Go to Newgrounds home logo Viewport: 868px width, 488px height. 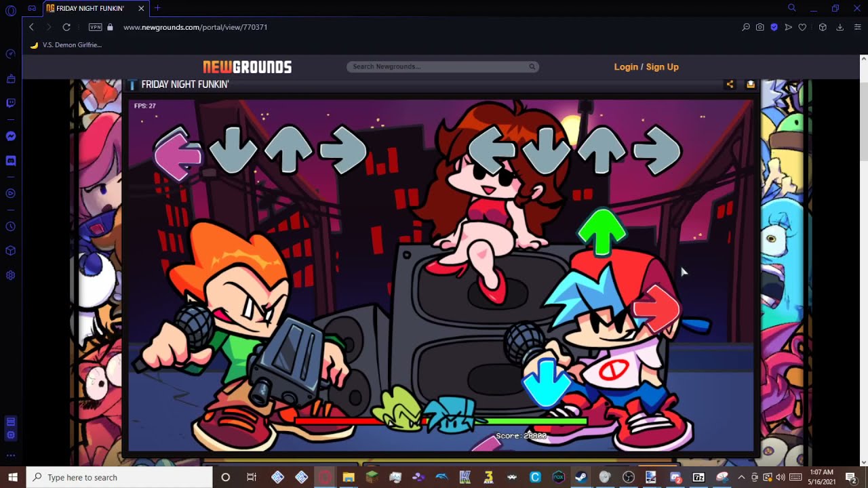click(247, 67)
